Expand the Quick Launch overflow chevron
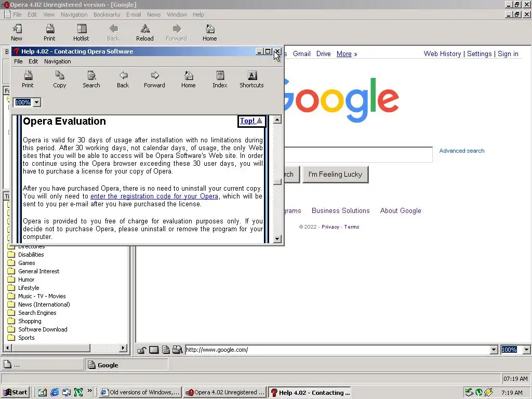The image size is (532, 399). pyautogui.click(x=89, y=391)
